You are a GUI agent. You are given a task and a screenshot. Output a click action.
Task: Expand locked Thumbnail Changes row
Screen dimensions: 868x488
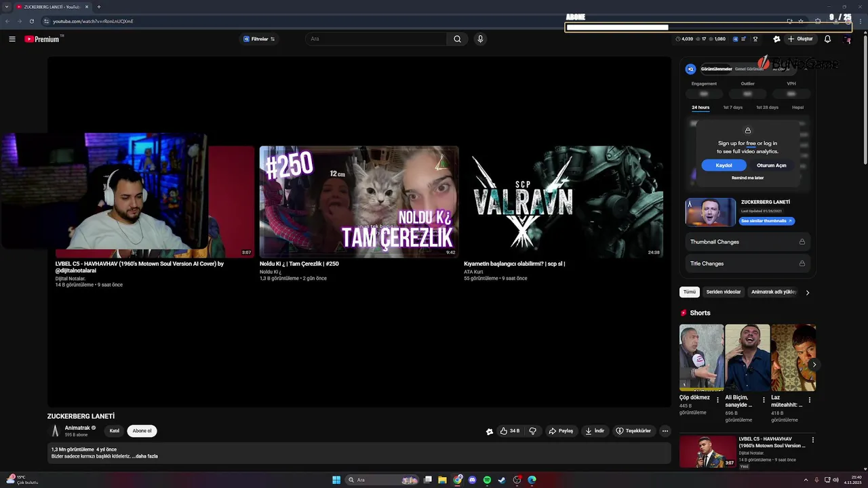click(747, 242)
